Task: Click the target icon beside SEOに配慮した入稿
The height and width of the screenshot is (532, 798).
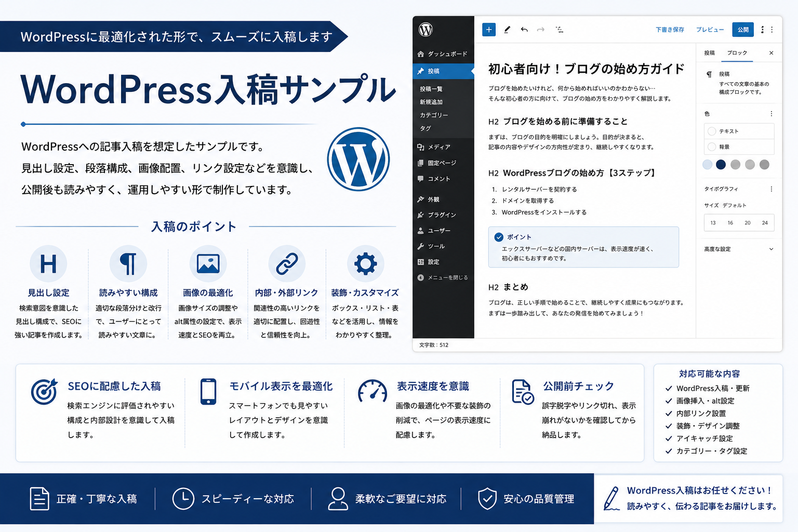Action: pos(44,392)
